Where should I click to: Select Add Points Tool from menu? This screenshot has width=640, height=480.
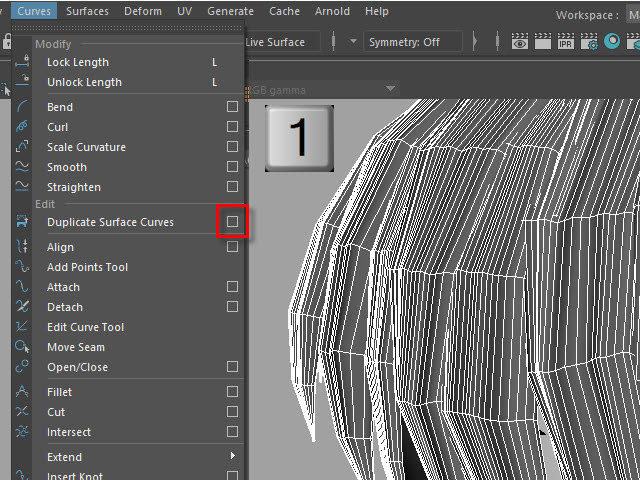[x=88, y=267]
